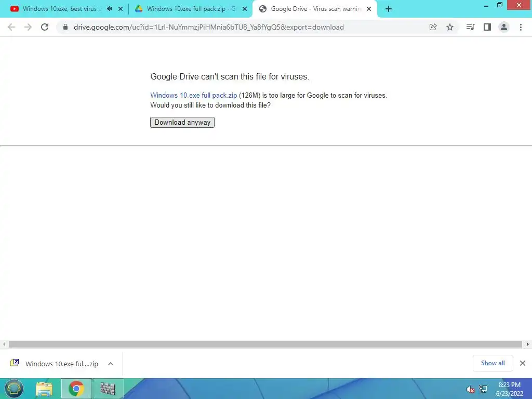The image size is (532, 399).
Task: Reload the current page
Action: (x=45, y=27)
